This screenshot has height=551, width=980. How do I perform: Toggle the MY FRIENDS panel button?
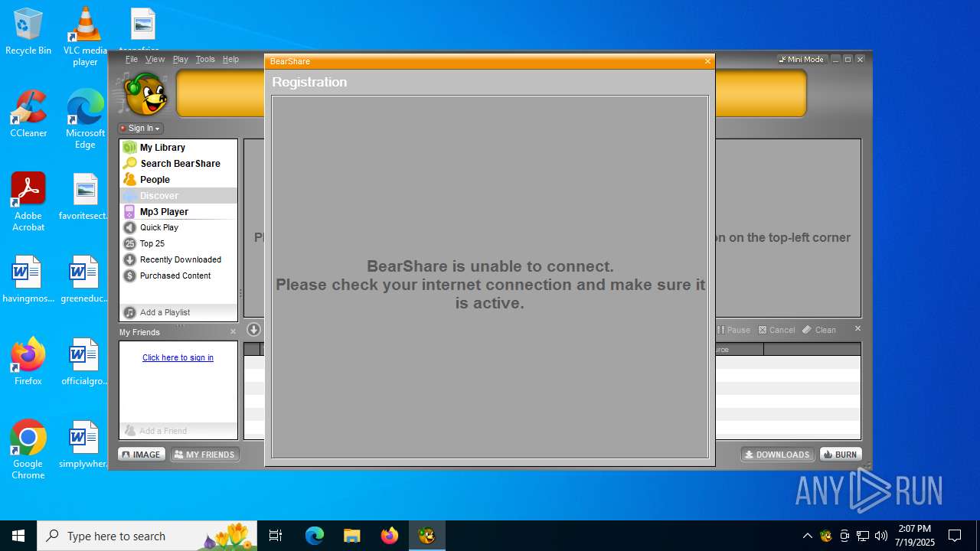pyautogui.click(x=204, y=455)
